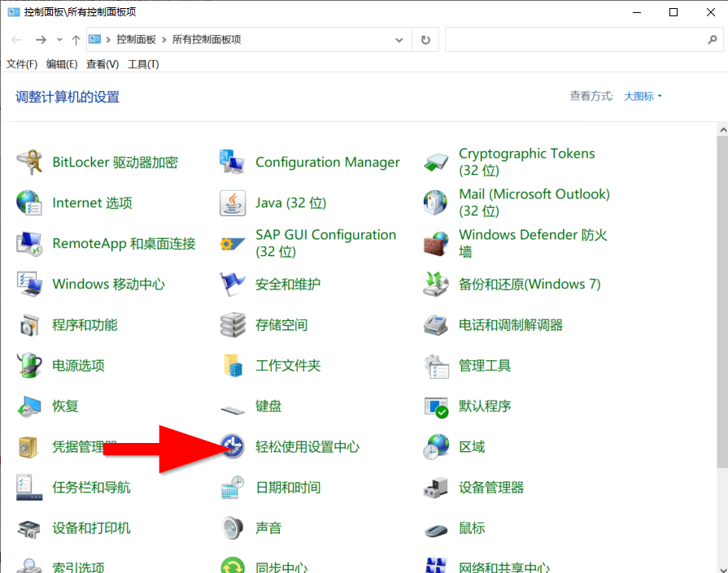Image resolution: width=728 pixels, height=573 pixels.
Task: Open the Internet 选项 globe icon
Action: tap(29, 202)
